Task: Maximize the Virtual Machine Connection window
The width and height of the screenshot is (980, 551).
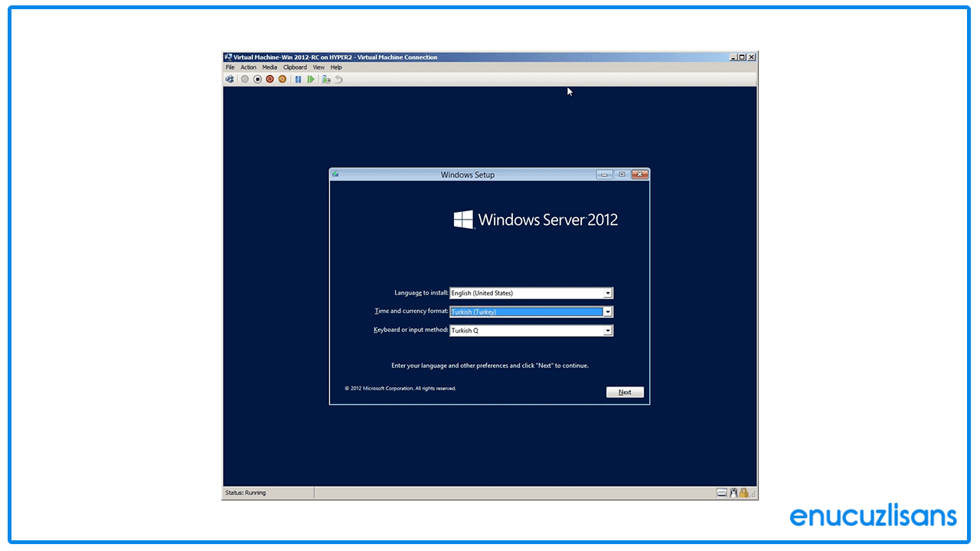Action: point(742,57)
